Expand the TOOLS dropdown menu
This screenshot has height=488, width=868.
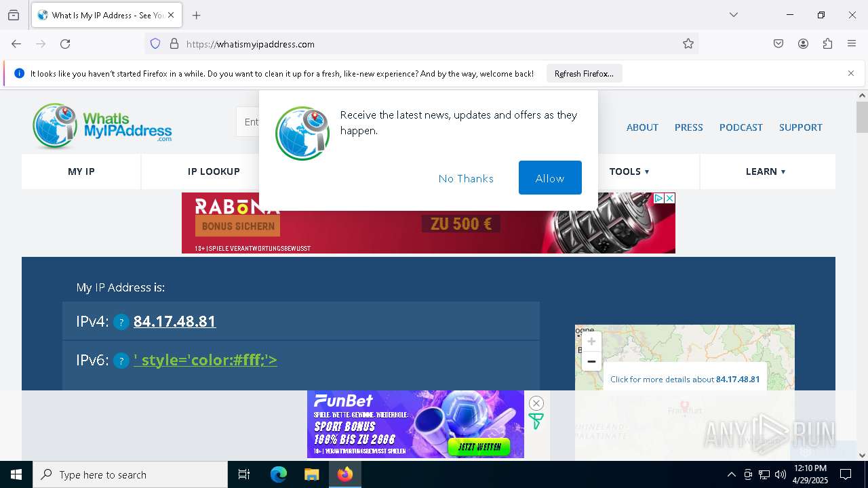[x=629, y=171]
